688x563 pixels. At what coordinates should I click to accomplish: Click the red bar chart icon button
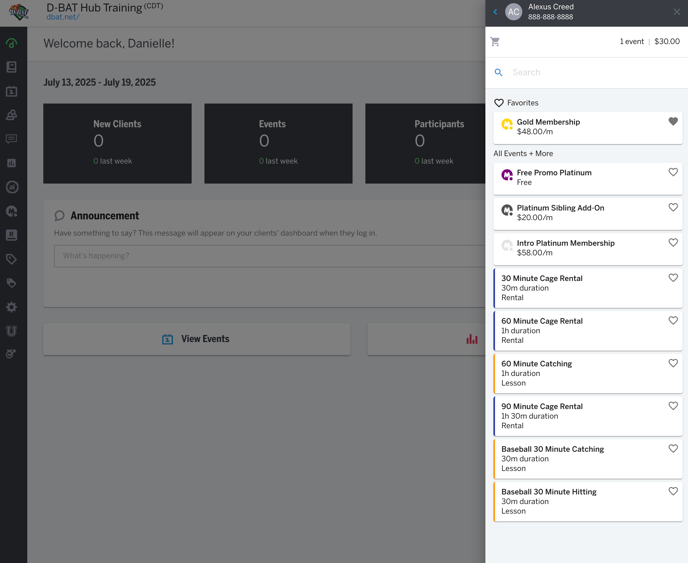click(x=472, y=339)
